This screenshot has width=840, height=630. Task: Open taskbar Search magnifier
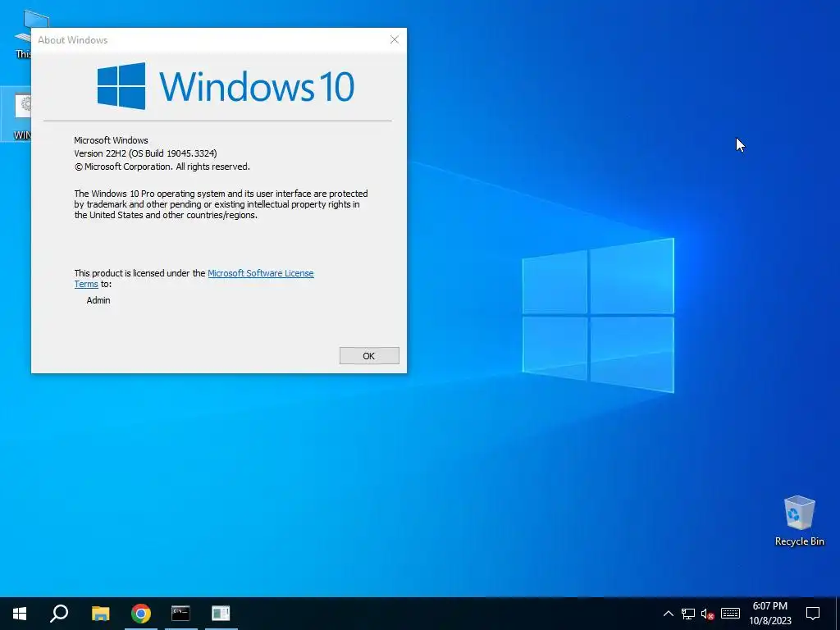(59, 614)
